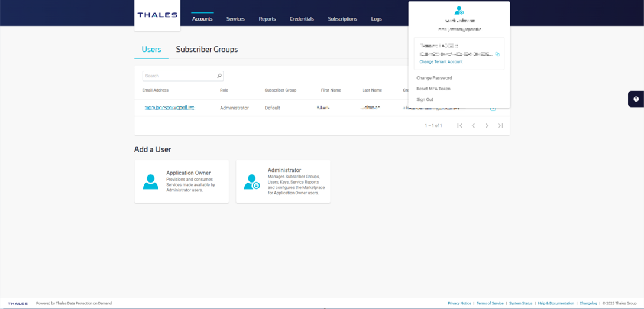The height and width of the screenshot is (309, 644).
Task: Open the Services menu
Action: tap(235, 19)
